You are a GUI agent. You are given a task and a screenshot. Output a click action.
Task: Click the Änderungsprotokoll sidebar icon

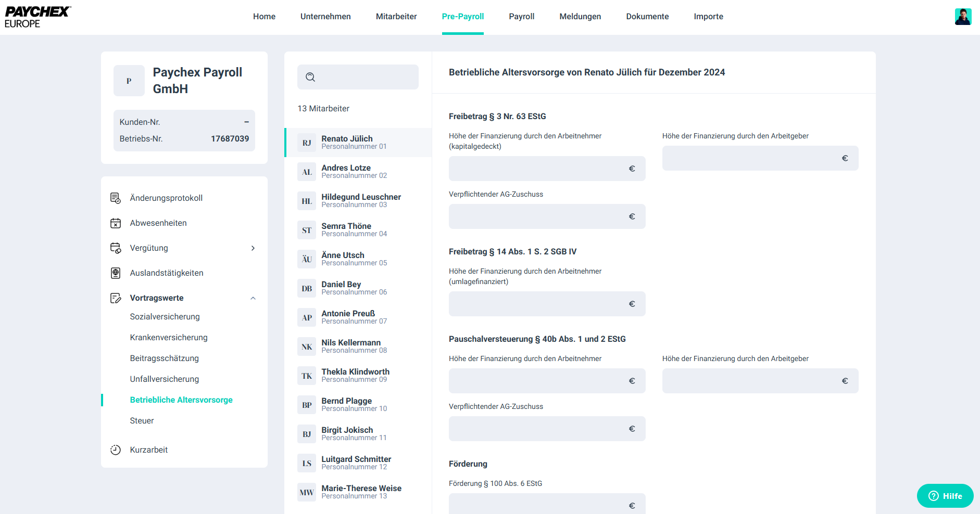tap(116, 198)
